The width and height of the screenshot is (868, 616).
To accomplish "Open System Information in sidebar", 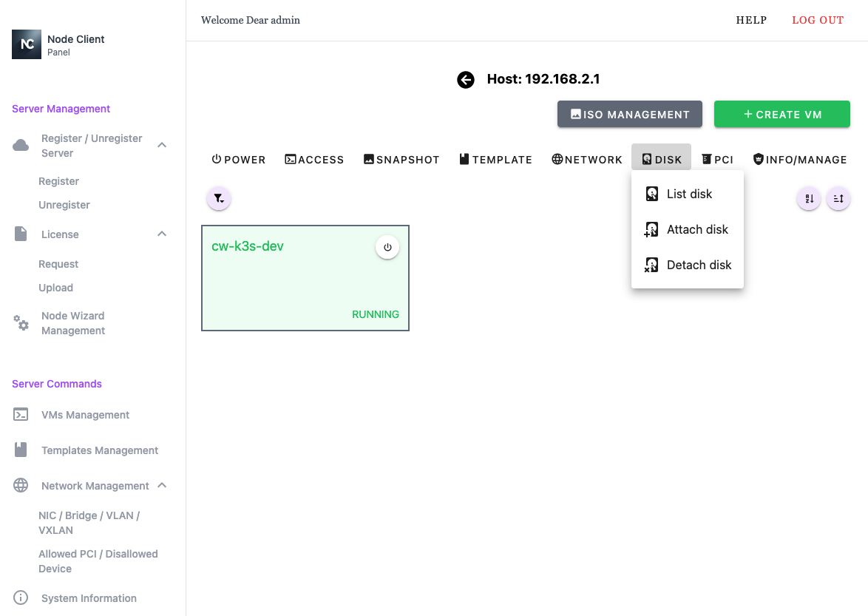I will click(x=89, y=598).
